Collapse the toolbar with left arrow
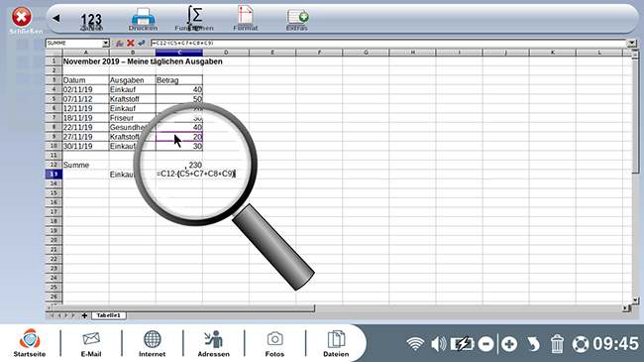The height and width of the screenshot is (362, 644). 56,18
